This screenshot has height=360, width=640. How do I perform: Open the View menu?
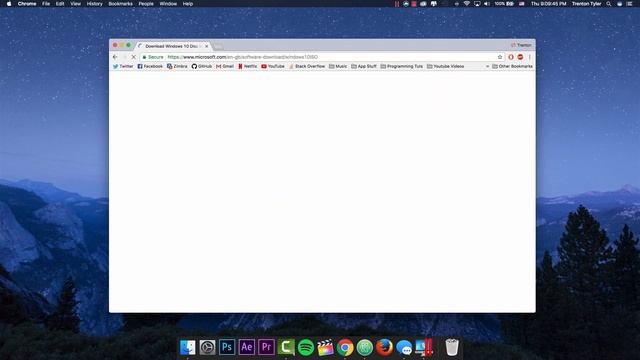(x=76, y=4)
